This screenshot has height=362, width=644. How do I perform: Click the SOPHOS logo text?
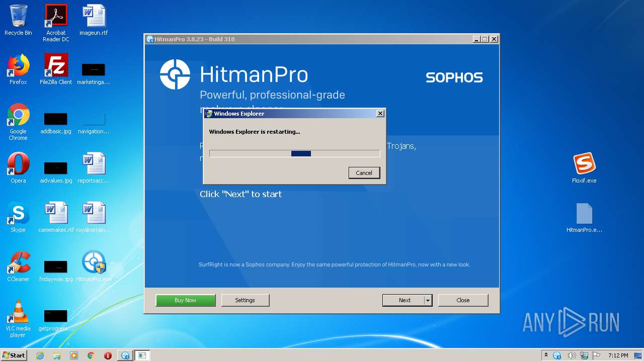click(454, 77)
